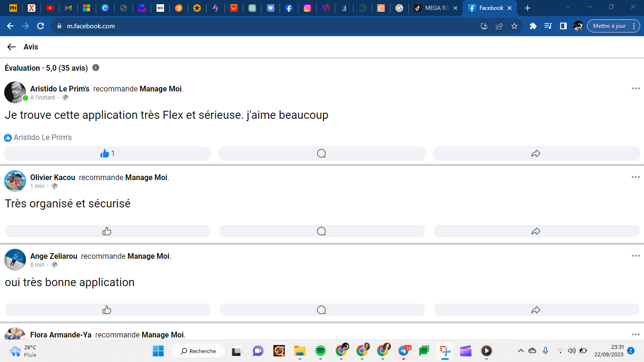
Task: Toggle like on Aristido Le Prim's review
Action: coord(107,153)
